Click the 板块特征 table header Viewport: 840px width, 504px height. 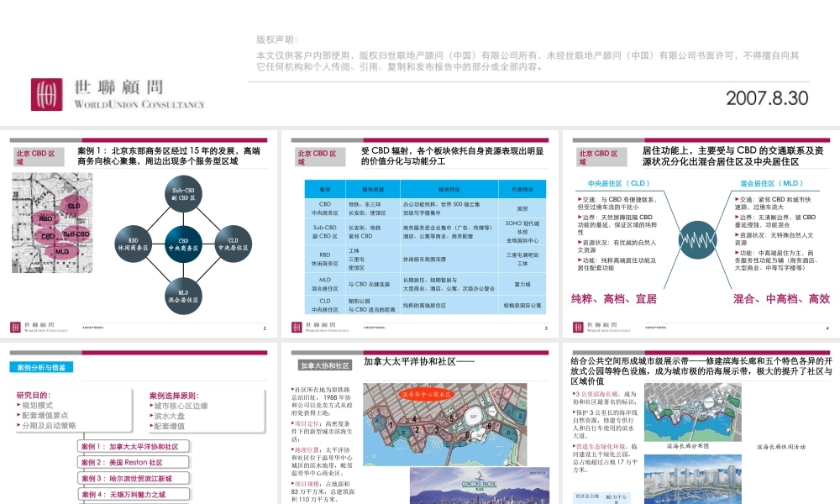(449, 190)
